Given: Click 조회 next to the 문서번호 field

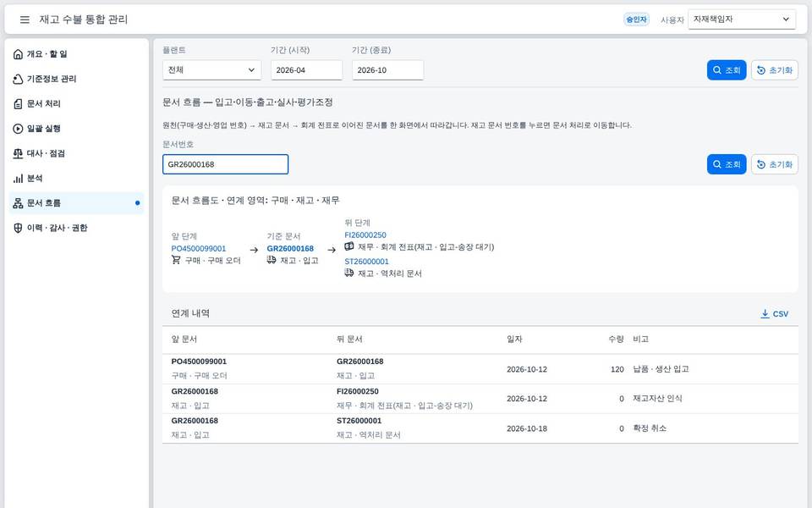Looking at the screenshot, I should click(727, 164).
